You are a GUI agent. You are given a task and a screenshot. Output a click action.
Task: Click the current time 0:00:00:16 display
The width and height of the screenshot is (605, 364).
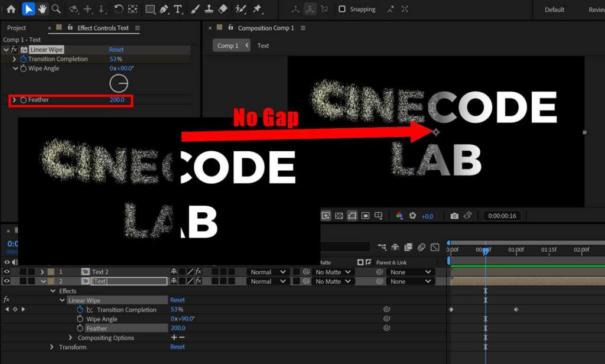(x=502, y=216)
